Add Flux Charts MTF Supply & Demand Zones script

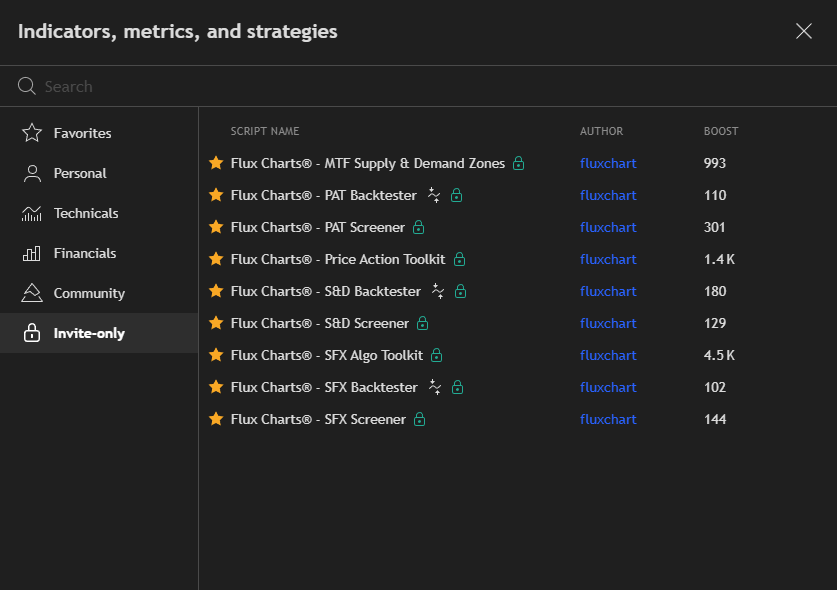coord(368,163)
